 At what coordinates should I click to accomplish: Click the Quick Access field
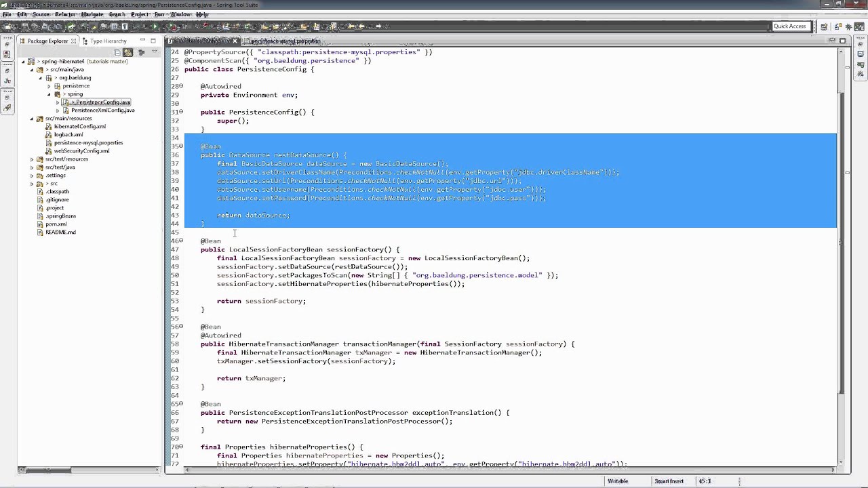pyautogui.click(x=790, y=26)
